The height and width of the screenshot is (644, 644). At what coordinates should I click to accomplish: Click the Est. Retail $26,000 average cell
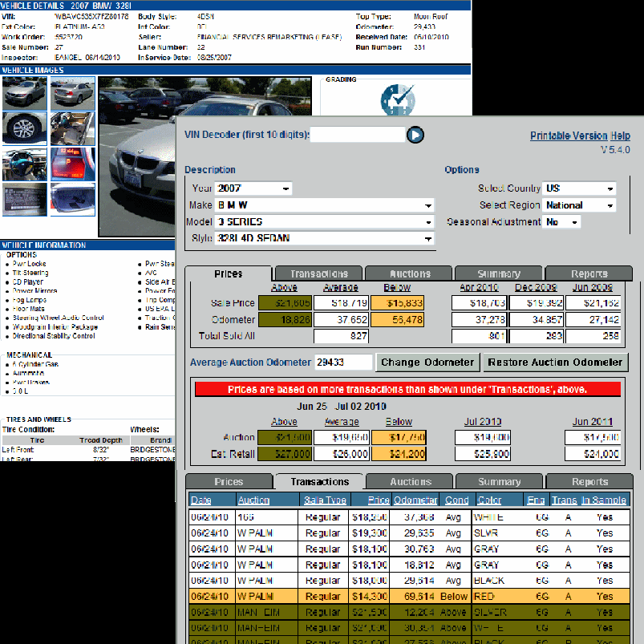click(342, 454)
